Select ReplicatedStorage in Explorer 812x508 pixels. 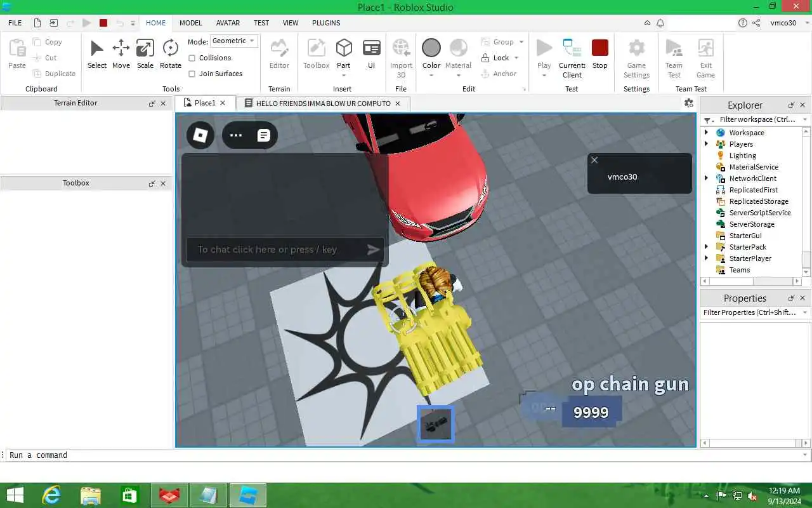(759, 201)
